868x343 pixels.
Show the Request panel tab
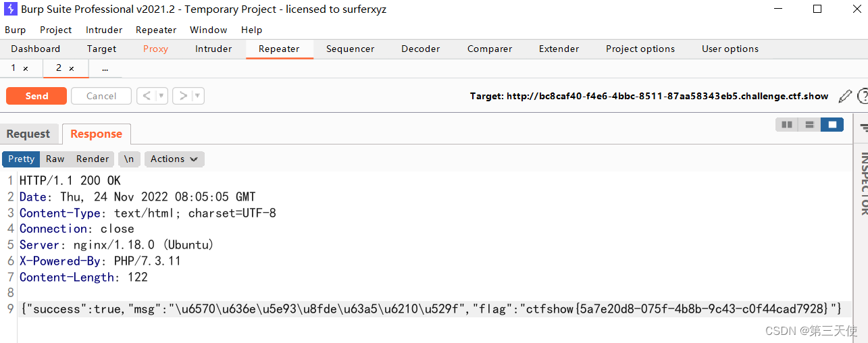point(28,134)
